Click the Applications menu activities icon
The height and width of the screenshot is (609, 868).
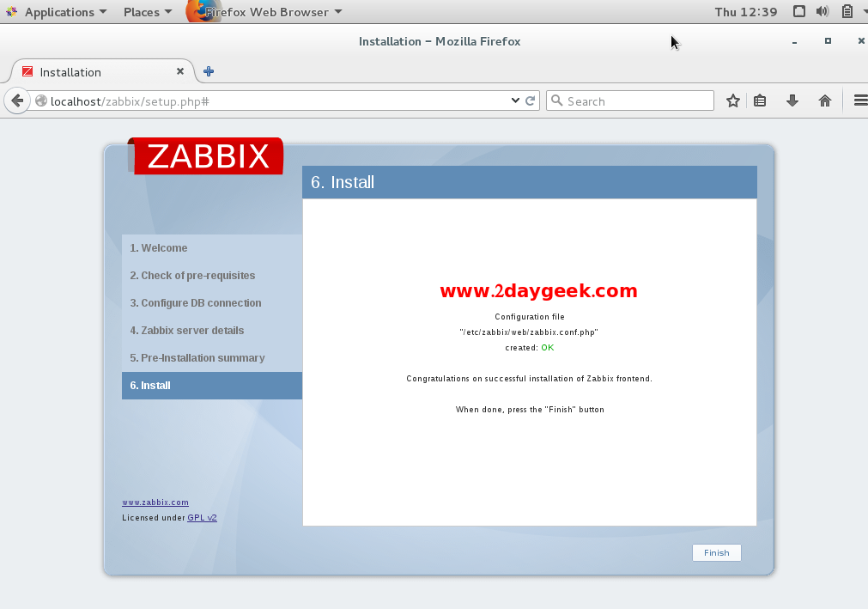coord(12,12)
